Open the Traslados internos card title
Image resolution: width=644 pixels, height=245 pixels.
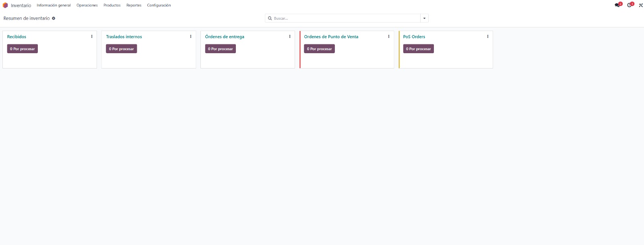pos(124,37)
